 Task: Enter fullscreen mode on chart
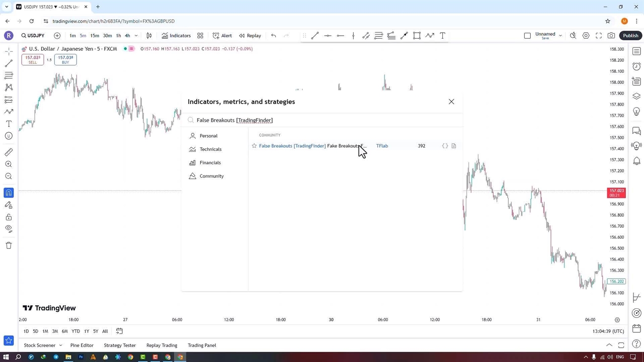pyautogui.click(x=599, y=36)
